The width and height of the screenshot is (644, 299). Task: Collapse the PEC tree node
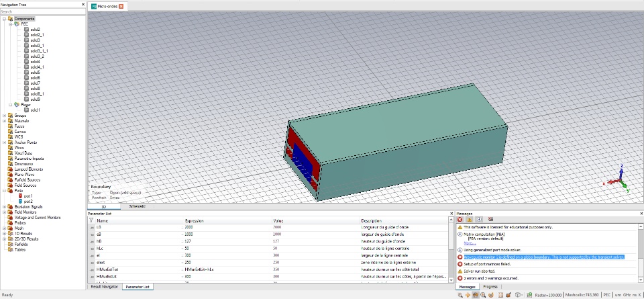[x=11, y=24]
